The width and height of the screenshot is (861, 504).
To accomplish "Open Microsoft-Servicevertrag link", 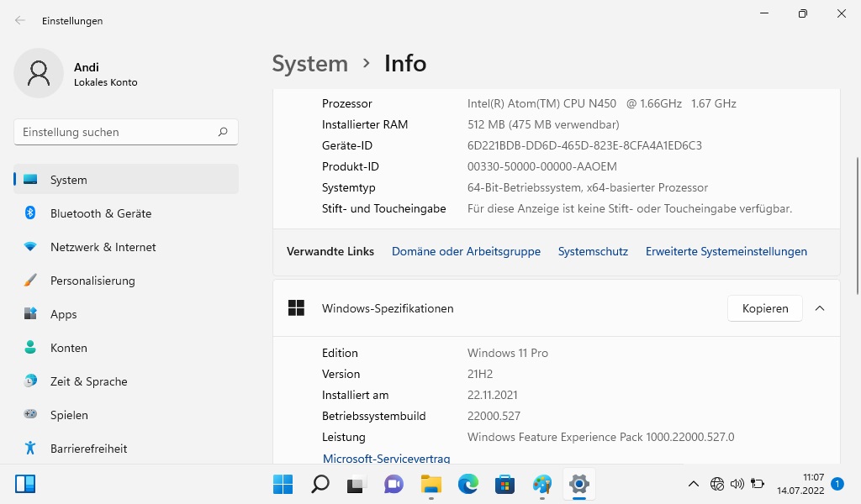I will pos(386,458).
